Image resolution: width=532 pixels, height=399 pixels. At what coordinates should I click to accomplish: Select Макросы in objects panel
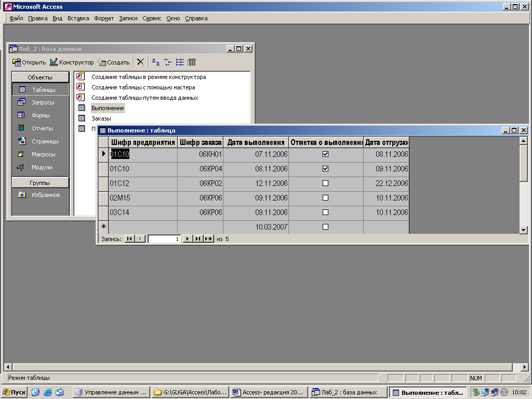tap(41, 154)
